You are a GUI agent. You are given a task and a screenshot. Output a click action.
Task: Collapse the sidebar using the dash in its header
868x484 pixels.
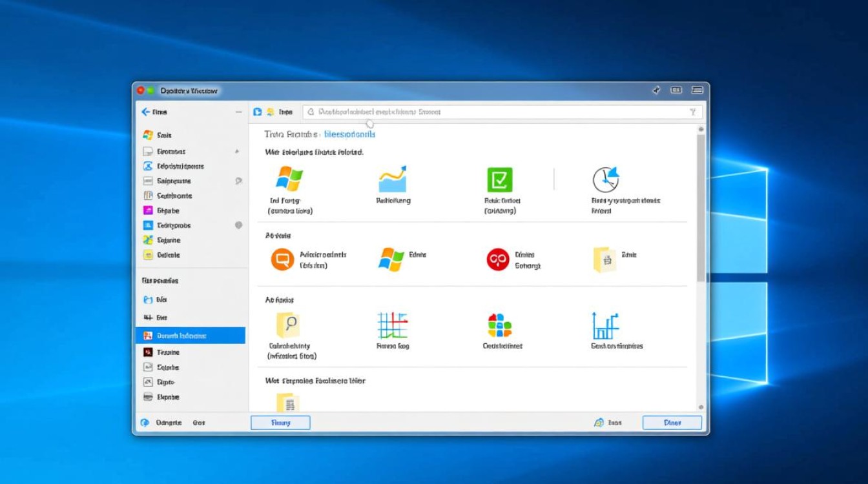click(238, 112)
